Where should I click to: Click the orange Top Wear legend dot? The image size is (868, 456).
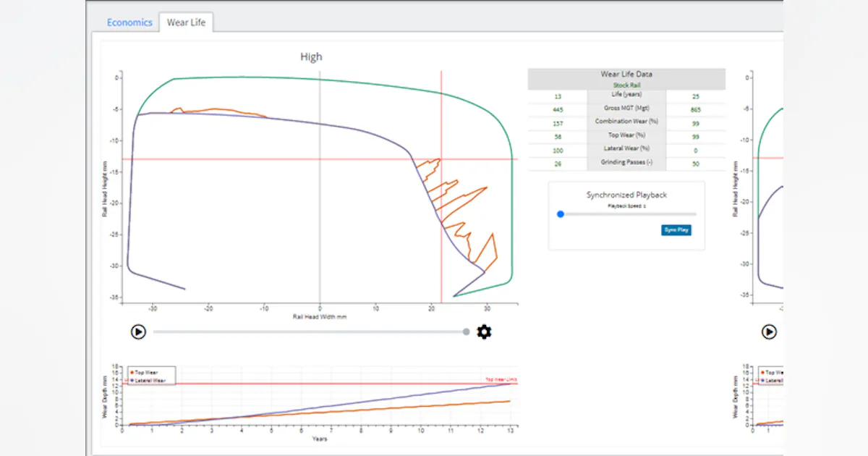coord(132,372)
